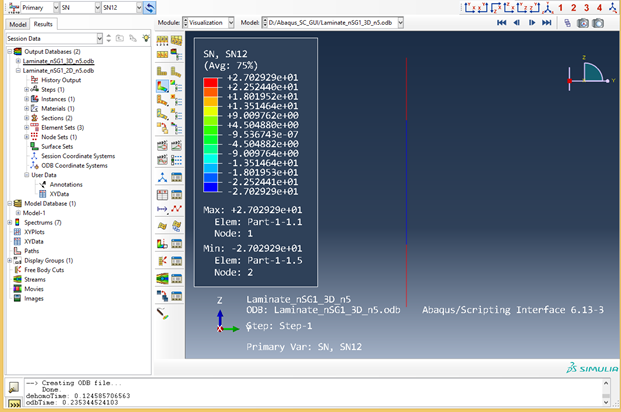Select Spectrums (7) in tree
The width and height of the screenshot is (621, 412).
point(43,223)
